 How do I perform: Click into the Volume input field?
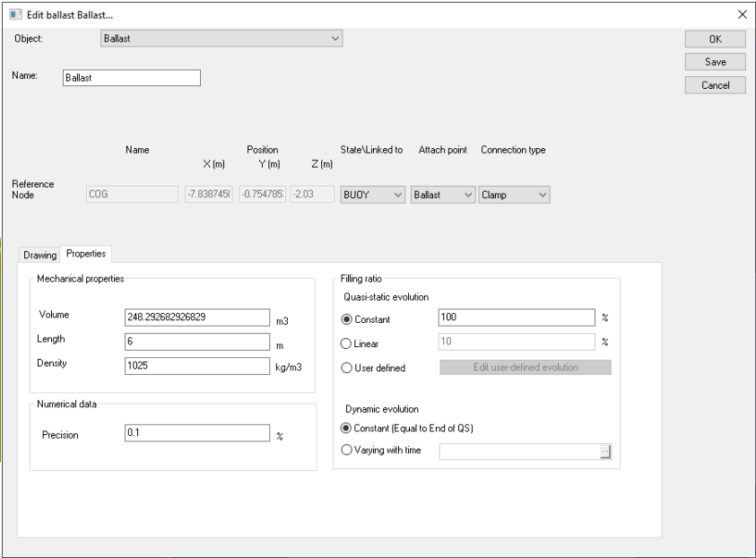pyautogui.click(x=197, y=318)
